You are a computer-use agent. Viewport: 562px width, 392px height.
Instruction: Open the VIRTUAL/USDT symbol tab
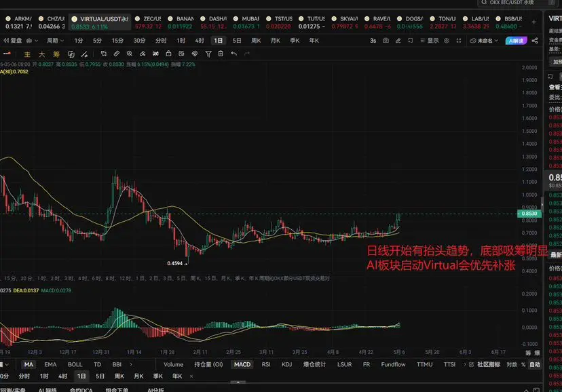pyautogui.click(x=100, y=22)
